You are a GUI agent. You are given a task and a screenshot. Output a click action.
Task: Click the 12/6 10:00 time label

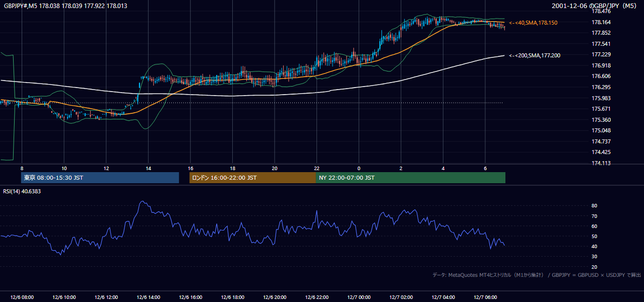[64, 297]
